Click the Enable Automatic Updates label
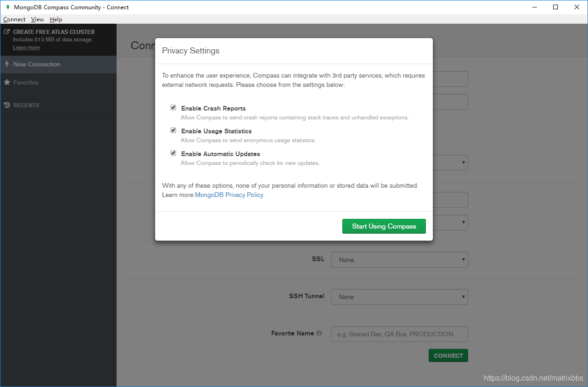Viewport: 588px width, 387px height. (x=221, y=154)
